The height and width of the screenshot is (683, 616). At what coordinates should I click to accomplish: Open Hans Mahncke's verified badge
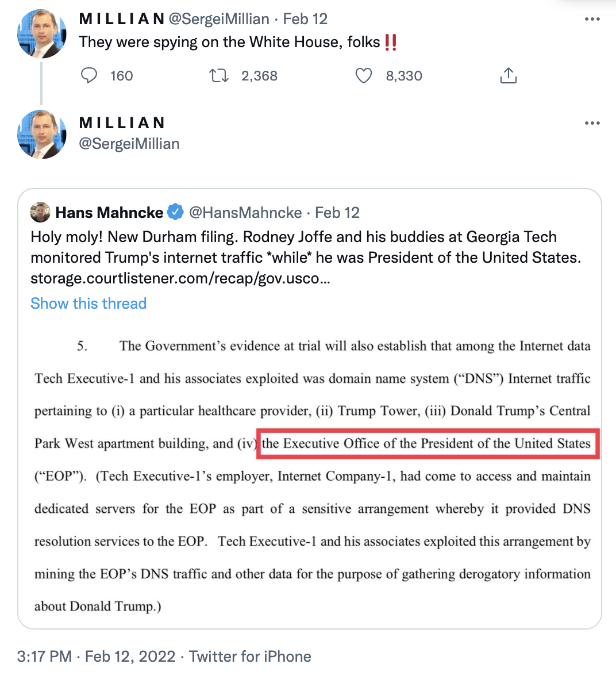pos(175,212)
